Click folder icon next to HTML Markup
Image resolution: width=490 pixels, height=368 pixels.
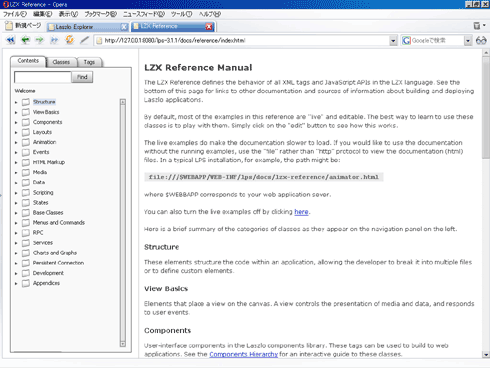click(x=26, y=162)
